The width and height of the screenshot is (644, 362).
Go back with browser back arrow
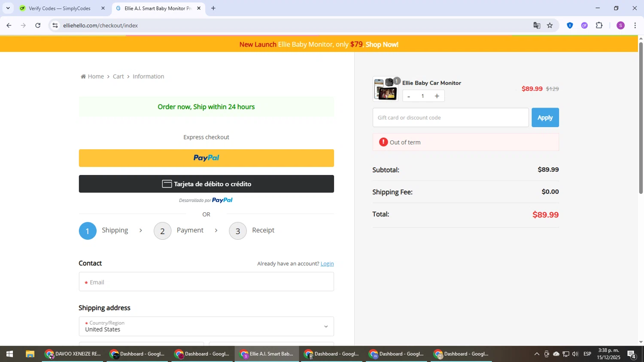coord(9,26)
